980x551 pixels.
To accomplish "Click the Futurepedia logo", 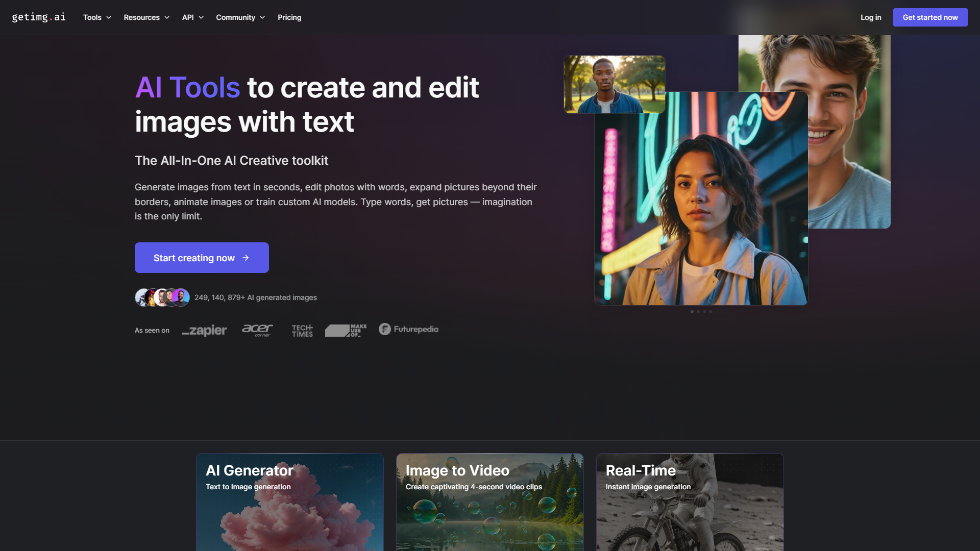I will [408, 330].
